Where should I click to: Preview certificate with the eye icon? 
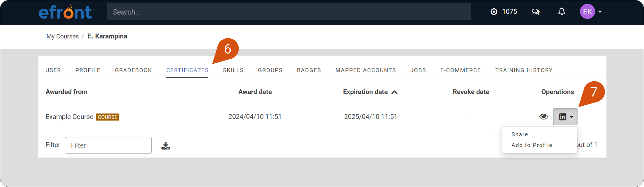[543, 117]
